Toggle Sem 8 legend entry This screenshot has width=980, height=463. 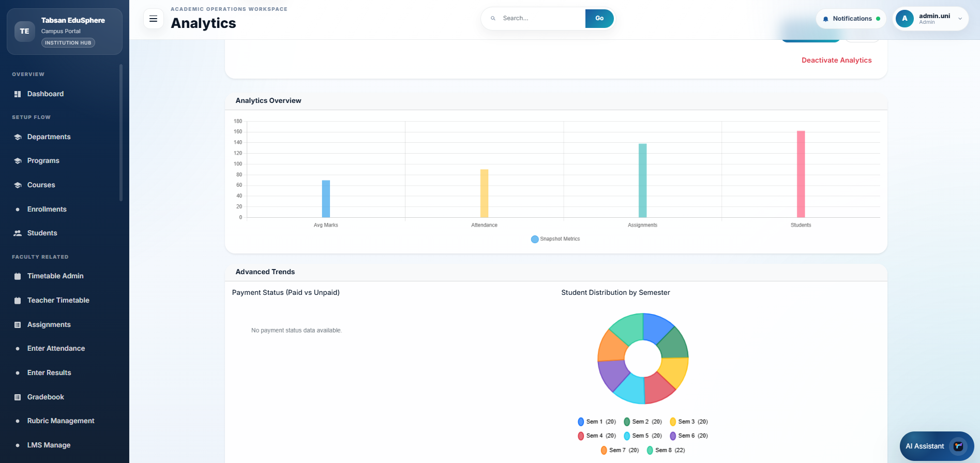666,450
